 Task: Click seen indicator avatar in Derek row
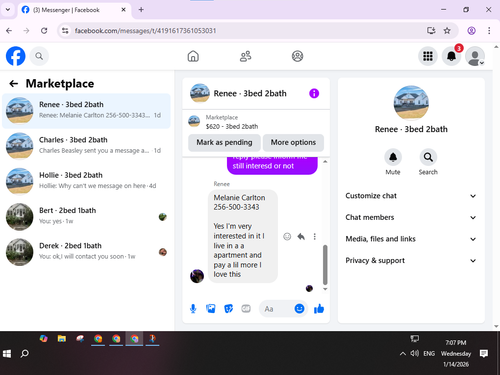click(163, 252)
